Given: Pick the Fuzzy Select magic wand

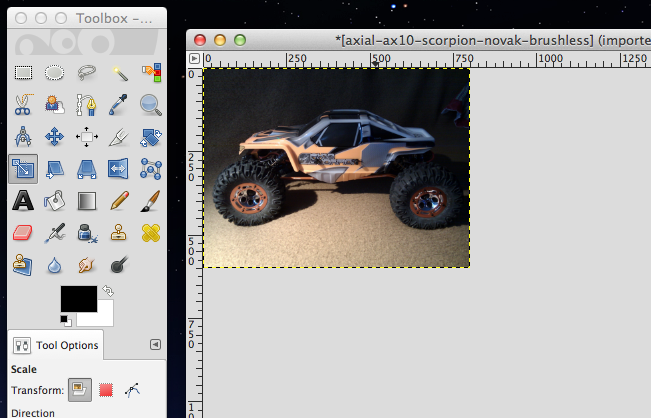Looking at the screenshot, I should click(x=119, y=72).
